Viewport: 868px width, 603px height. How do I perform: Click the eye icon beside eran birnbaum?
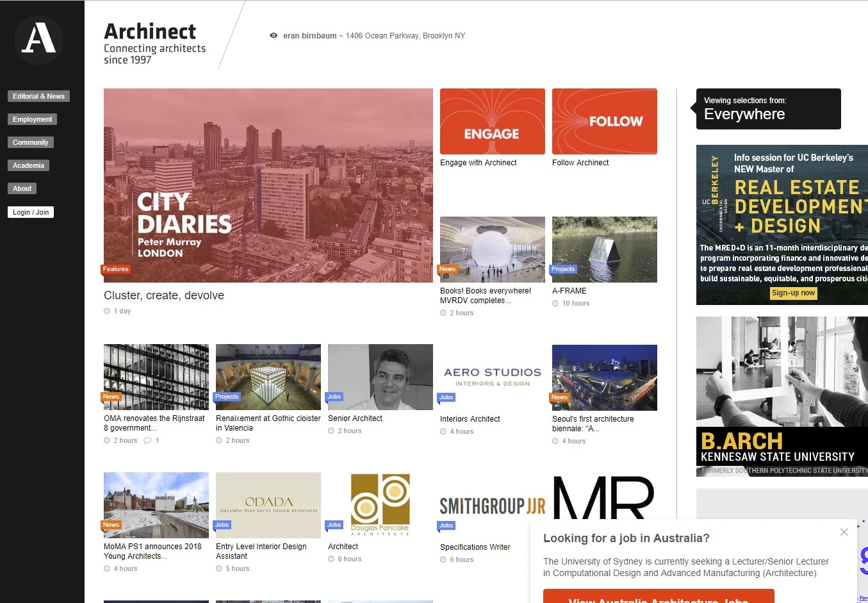[274, 36]
